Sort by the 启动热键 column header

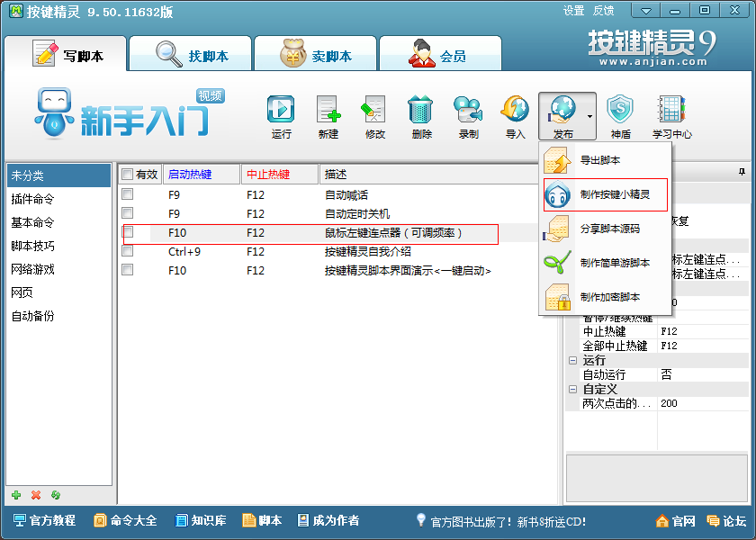(202, 174)
